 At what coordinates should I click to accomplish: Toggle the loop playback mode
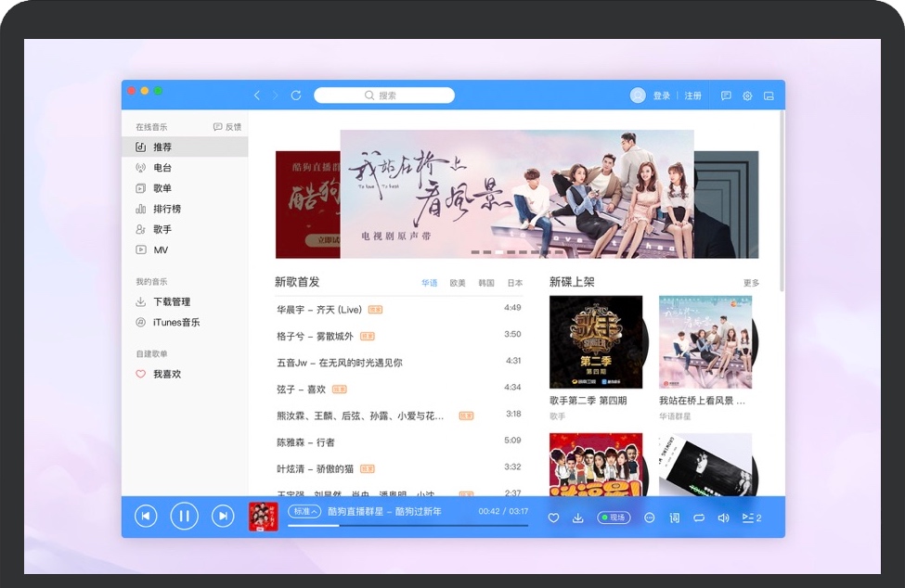pos(699,518)
